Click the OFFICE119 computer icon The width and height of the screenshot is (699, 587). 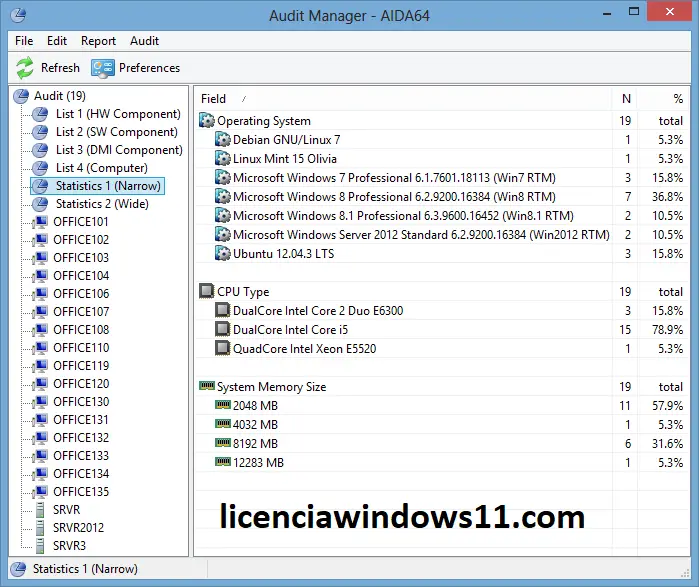click(40, 366)
